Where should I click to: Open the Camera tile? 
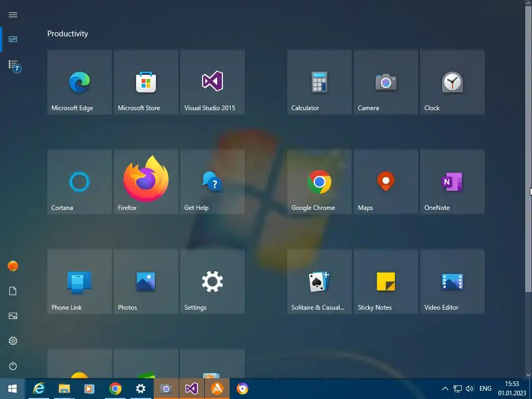(386, 82)
